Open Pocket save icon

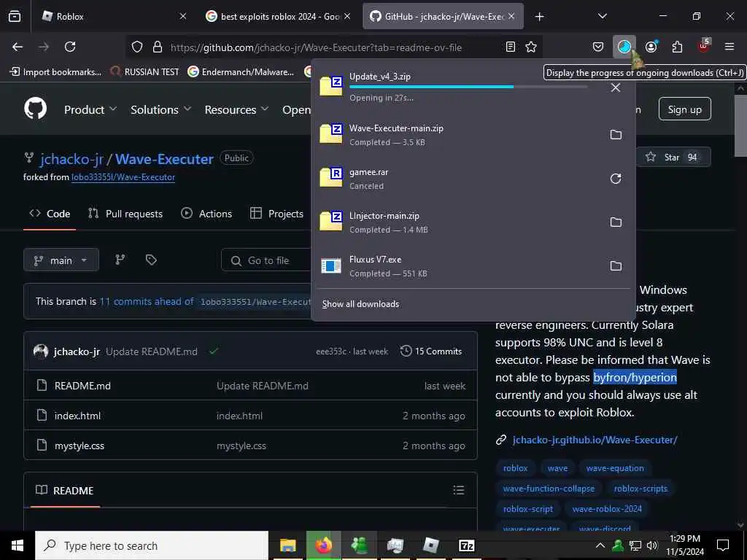click(598, 47)
